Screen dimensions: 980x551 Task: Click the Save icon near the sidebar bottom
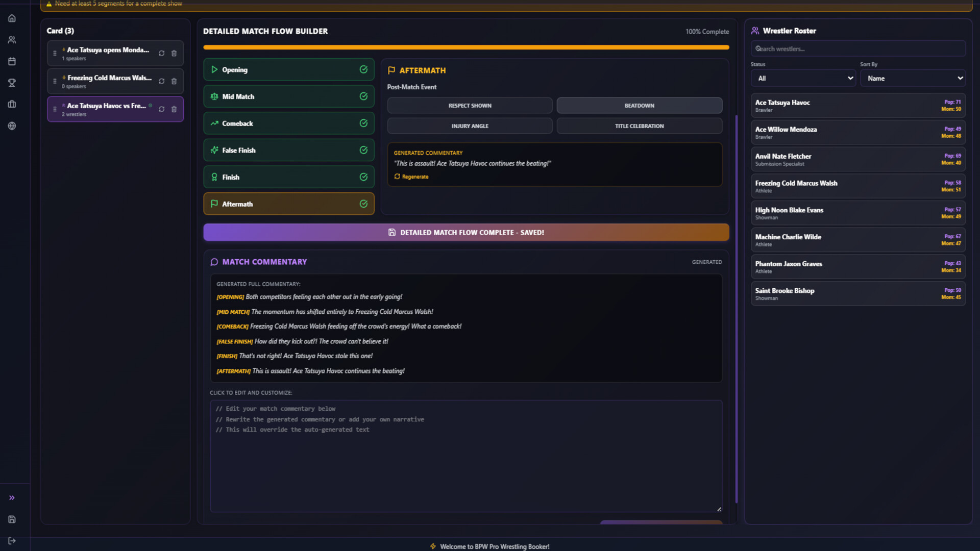point(12,519)
